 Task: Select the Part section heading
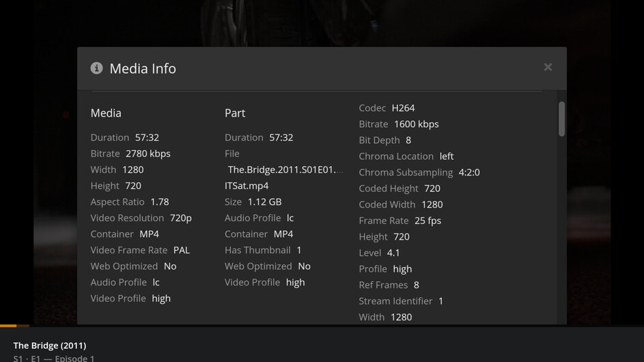(x=235, y=113)
